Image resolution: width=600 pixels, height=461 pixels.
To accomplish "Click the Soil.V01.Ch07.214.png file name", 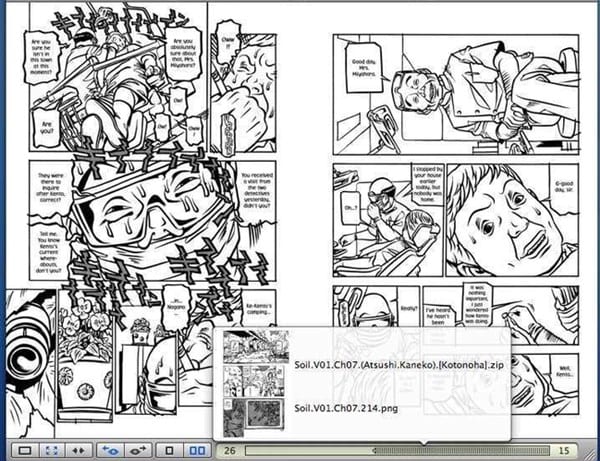I will pyautogui.click(x=346, y=408).
